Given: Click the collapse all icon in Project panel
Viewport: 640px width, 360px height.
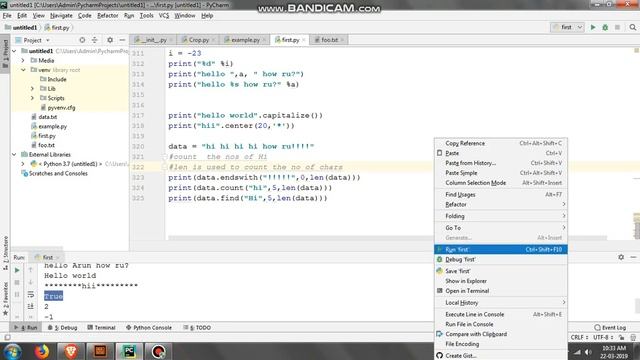Looking at the screenshot, I should point(95,40).
